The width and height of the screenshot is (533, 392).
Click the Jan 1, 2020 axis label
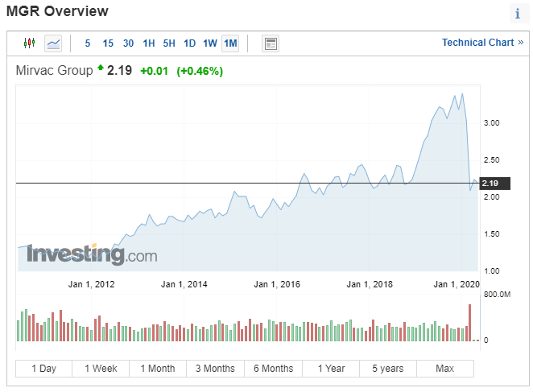pyautogui.click(x=457, y=284)
